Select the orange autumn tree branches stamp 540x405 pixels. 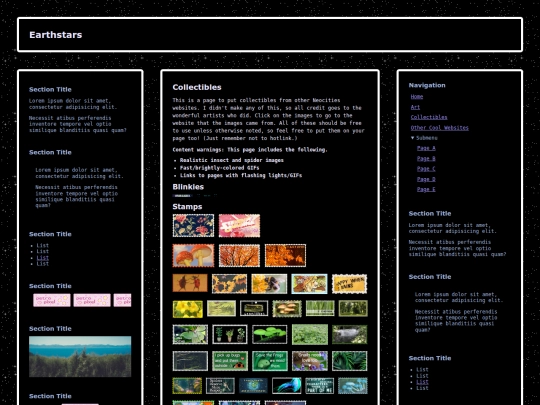tap(239, 256)
